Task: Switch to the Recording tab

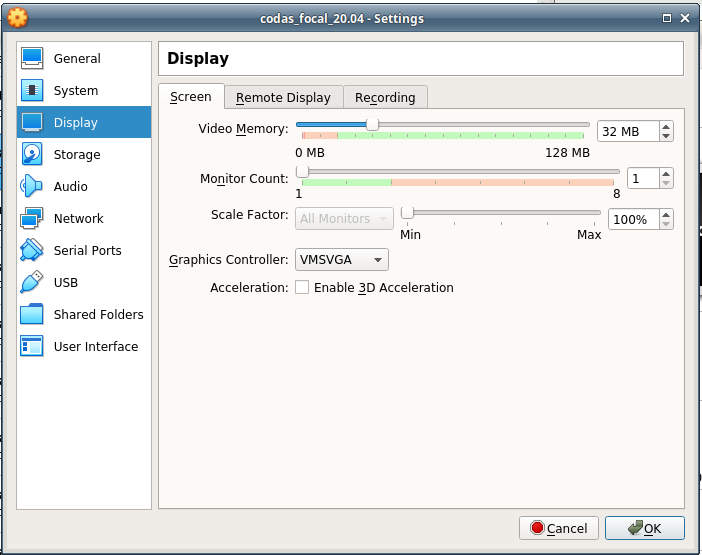Action: [385, 98]
